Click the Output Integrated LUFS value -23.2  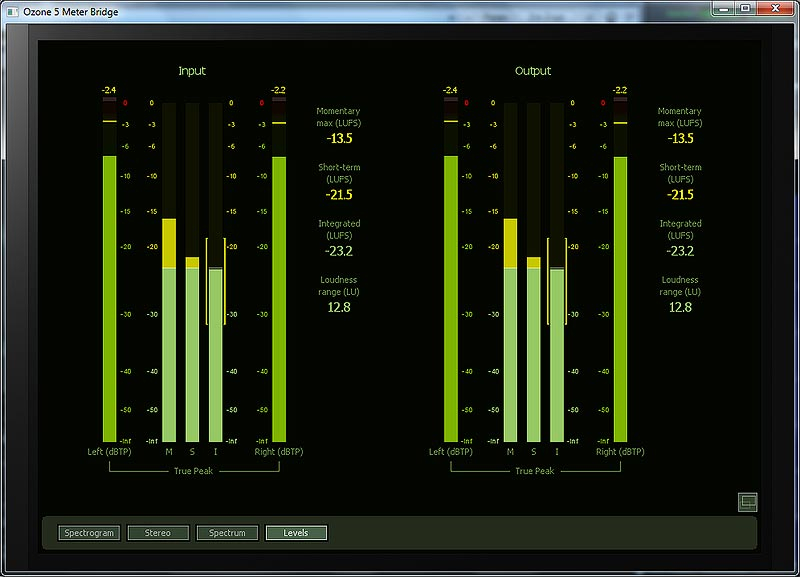(680, 251)
